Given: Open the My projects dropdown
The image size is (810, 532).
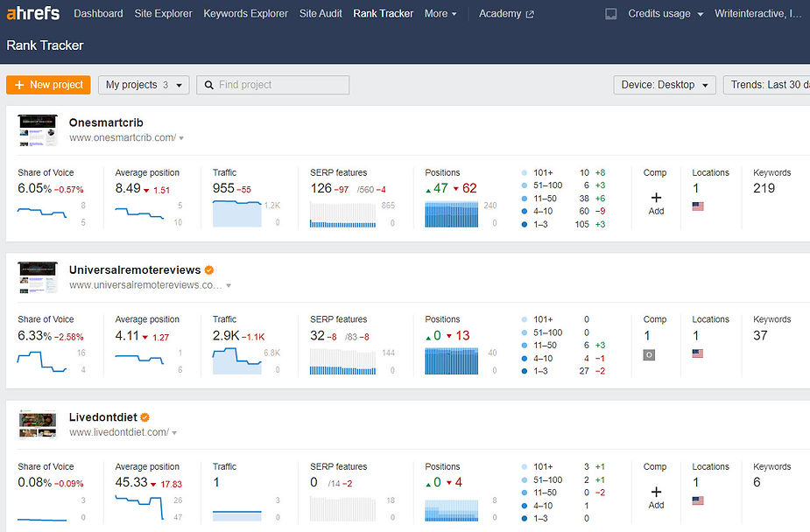Looking at the screenshot, I should click(144, 85).
